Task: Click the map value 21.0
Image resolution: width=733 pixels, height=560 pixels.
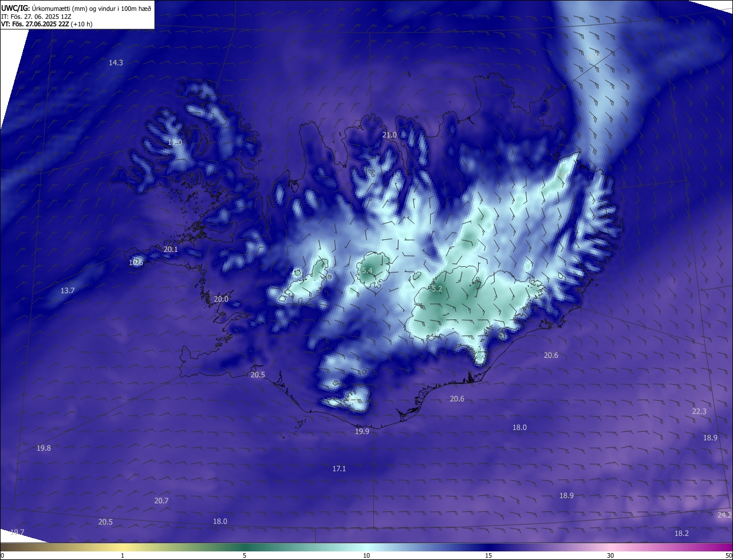Action: (389, 135)
